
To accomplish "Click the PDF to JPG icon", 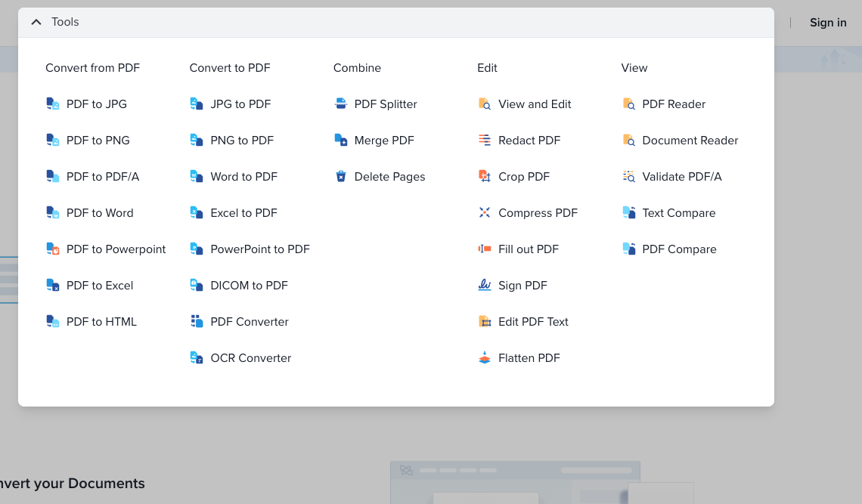I will (53, 104).
